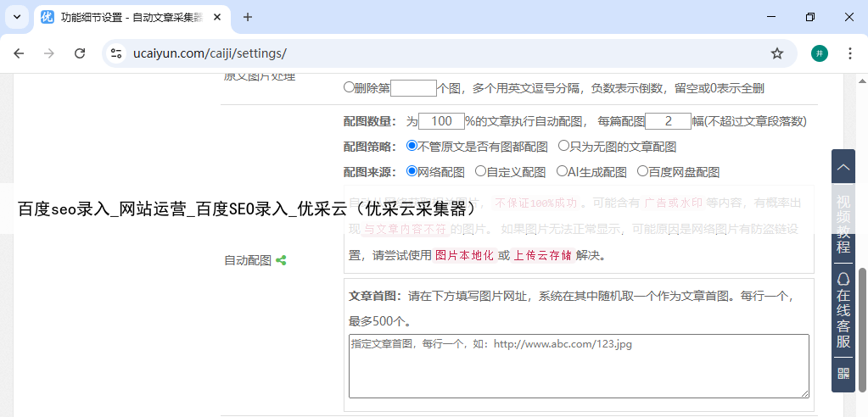The image size is (868, 417).
Task: Bookmark this page with the star icon
Action: 776,53
